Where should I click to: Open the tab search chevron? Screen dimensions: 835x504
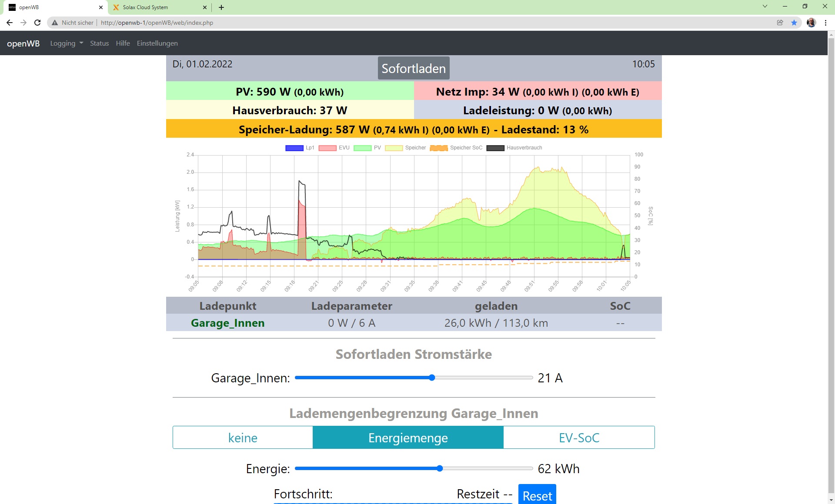(x=765, y=7)
